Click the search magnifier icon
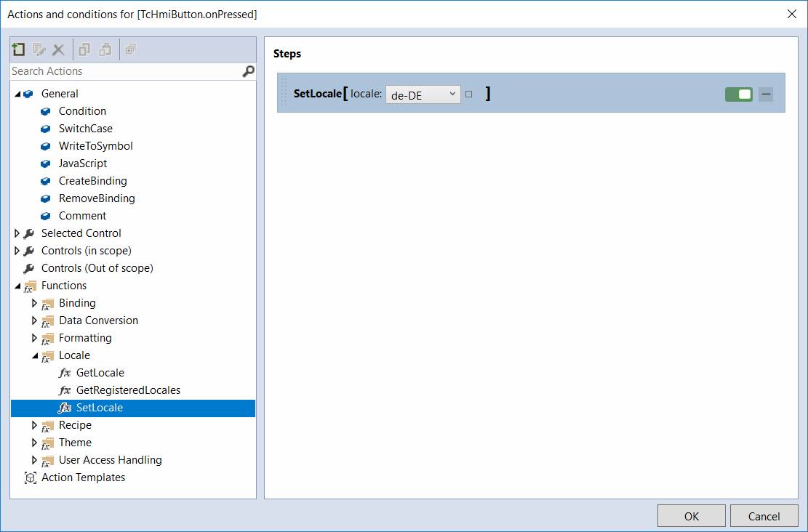 [249, 71]
